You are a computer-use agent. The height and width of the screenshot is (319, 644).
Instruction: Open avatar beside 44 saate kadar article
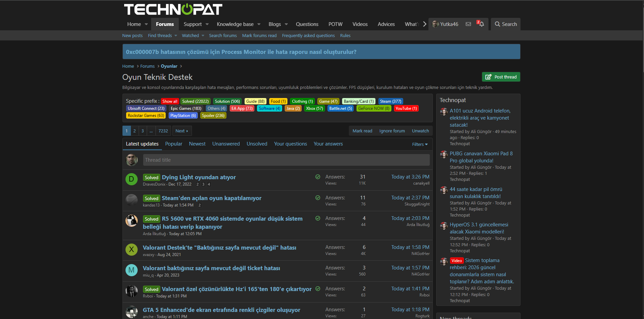coord(444,190)
